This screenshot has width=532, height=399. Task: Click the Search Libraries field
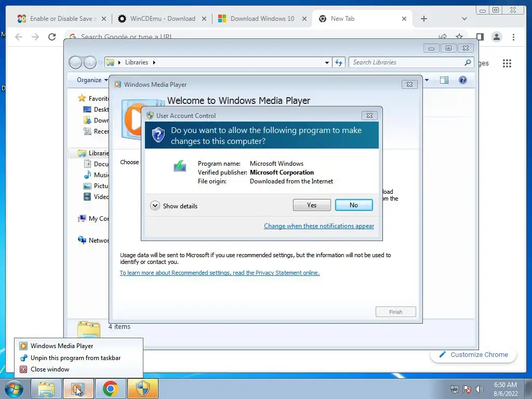(x=407, y=62)
